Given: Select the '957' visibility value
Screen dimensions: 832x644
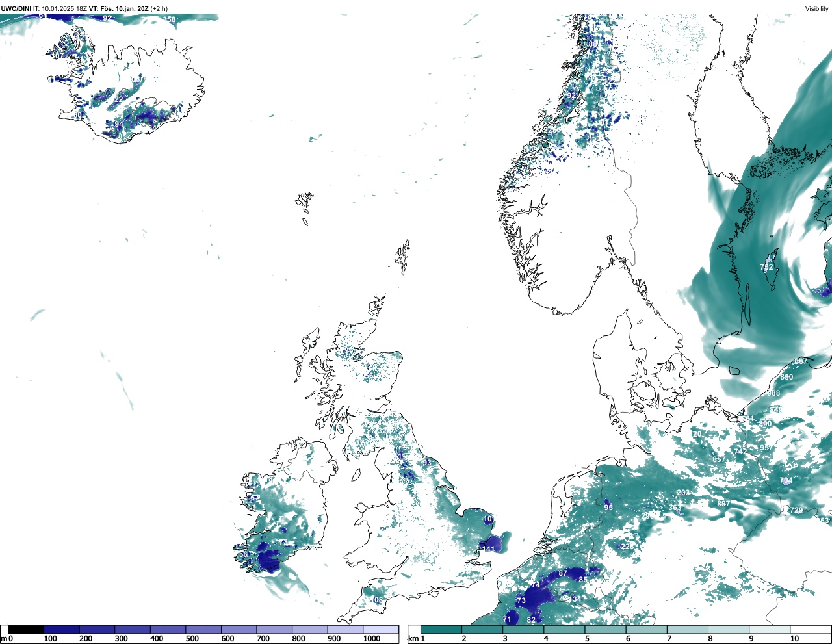Looking at the screenshot, I should point(766,448).
